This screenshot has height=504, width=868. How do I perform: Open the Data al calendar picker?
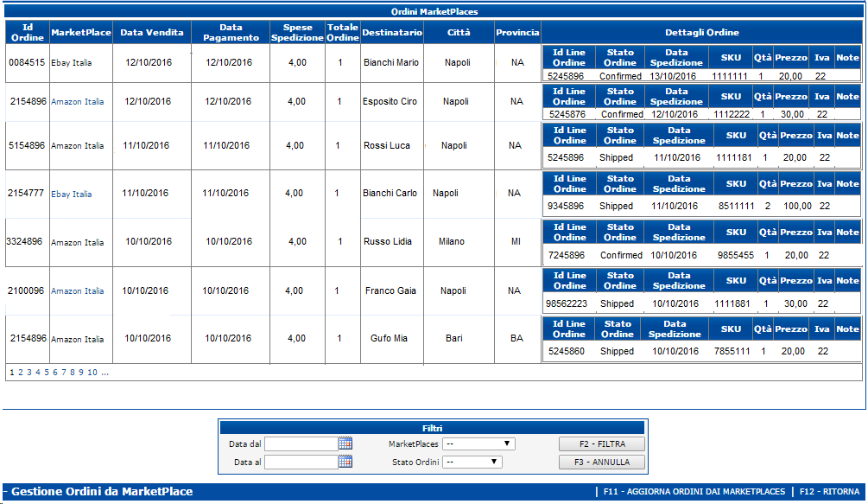tap(345, 462)
